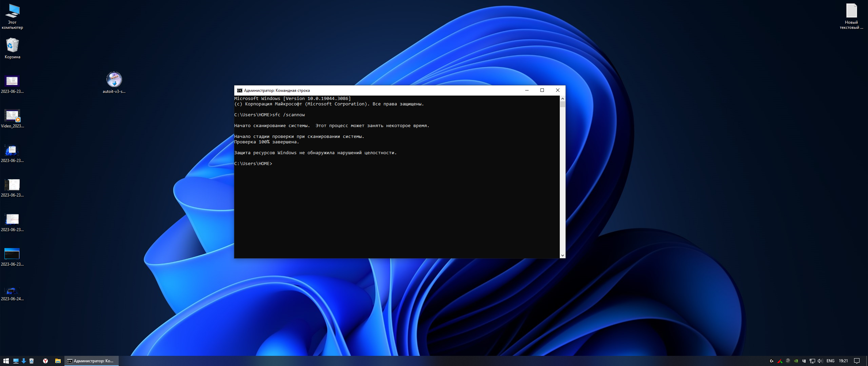Open the volume speaker tray icon
Viewport: 868px width, 366px height.
pyautogui.click(x=820, y=361)
